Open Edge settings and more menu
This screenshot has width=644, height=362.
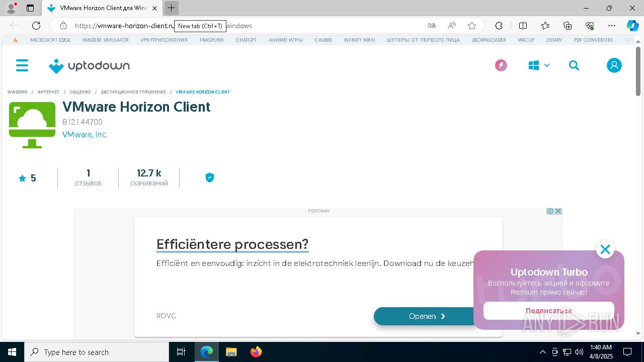tap(612, 26)
